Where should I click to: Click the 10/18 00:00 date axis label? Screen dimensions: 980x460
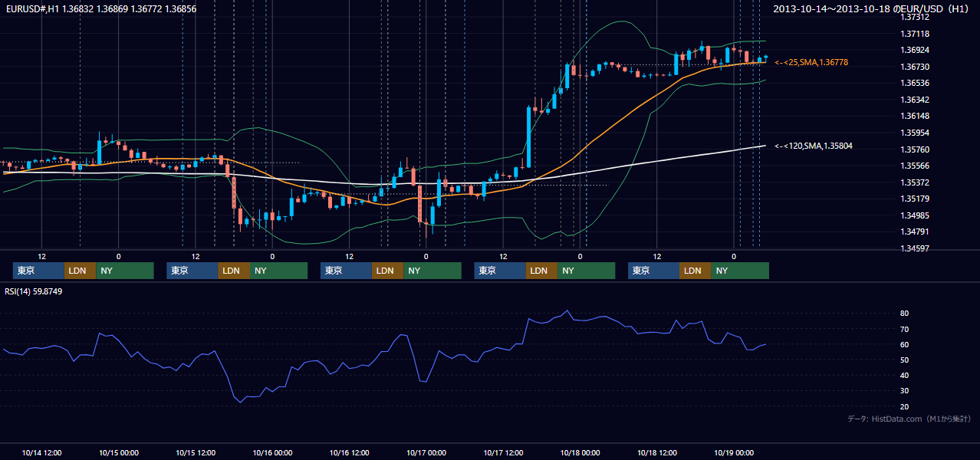580,452
